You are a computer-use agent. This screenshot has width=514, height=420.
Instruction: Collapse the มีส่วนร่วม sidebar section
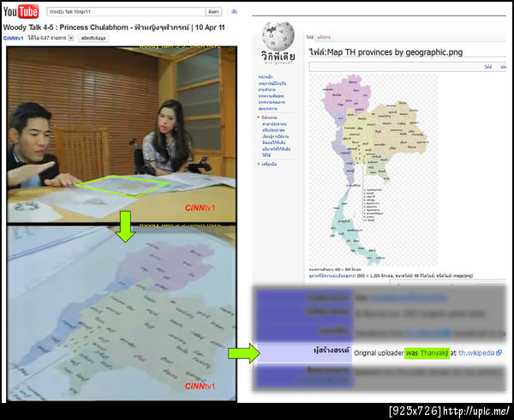266,117
